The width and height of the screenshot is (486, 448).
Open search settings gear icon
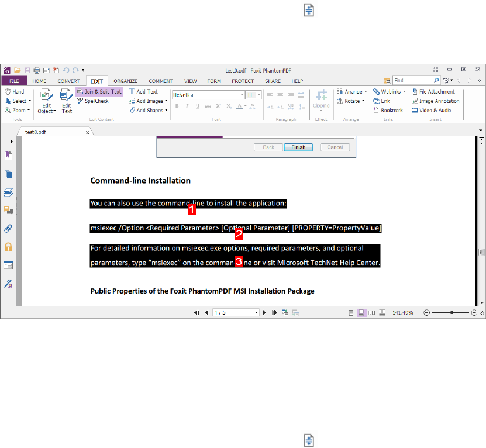(446, 81)
